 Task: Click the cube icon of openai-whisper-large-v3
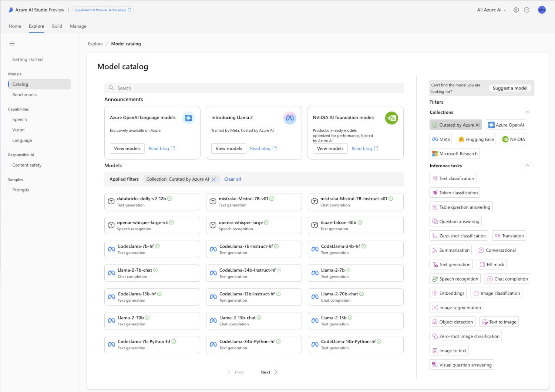111,225
